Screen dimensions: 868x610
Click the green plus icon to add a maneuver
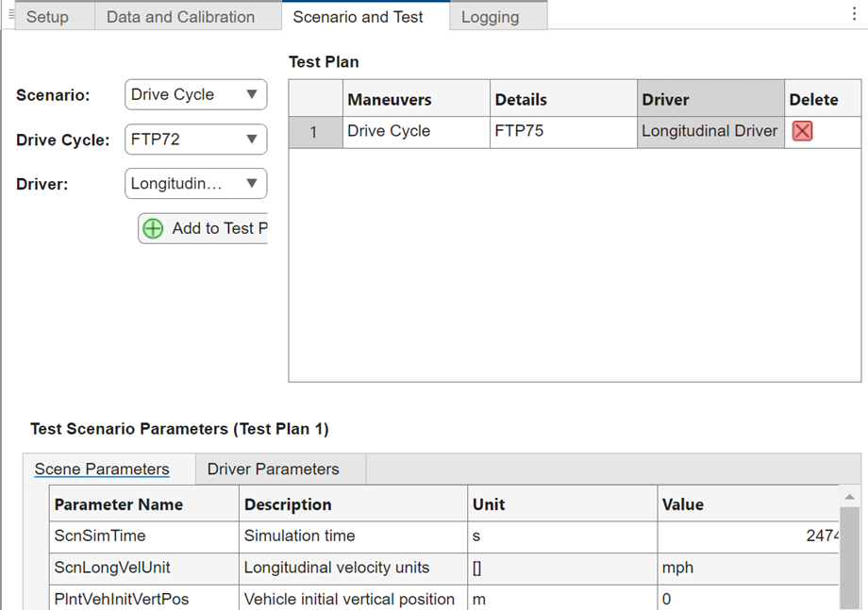[152, 228]
